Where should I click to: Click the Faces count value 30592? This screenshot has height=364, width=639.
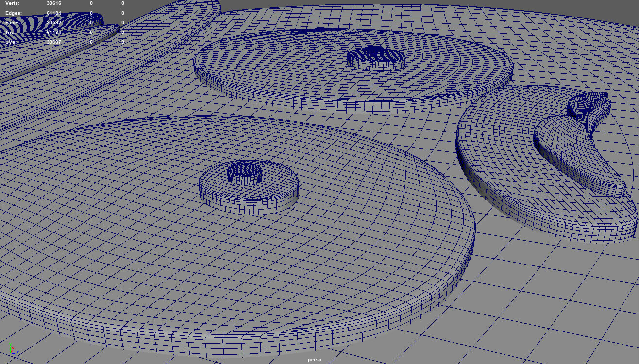coord(53,23)
